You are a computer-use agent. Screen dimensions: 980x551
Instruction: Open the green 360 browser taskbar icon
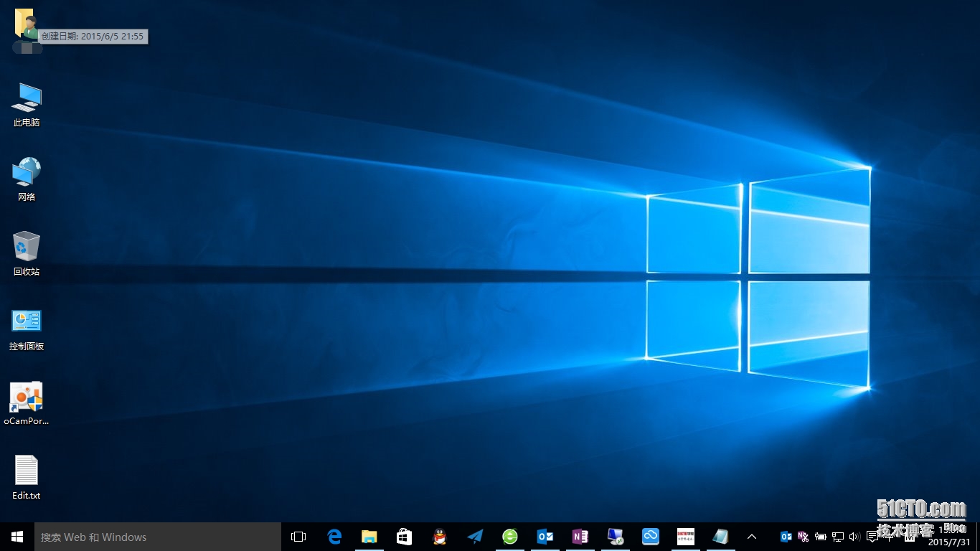point(510,537)
